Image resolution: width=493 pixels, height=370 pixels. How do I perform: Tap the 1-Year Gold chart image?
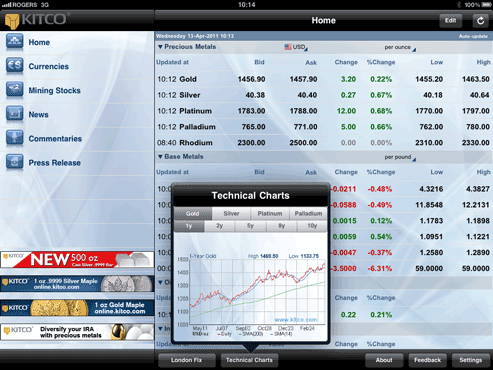coord(250,294)
